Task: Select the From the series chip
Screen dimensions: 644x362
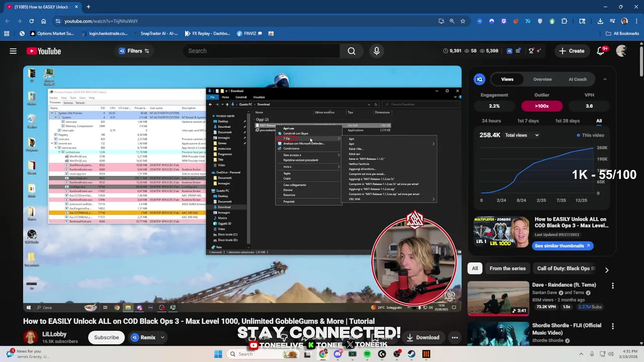Action: [x=508, y=268]
